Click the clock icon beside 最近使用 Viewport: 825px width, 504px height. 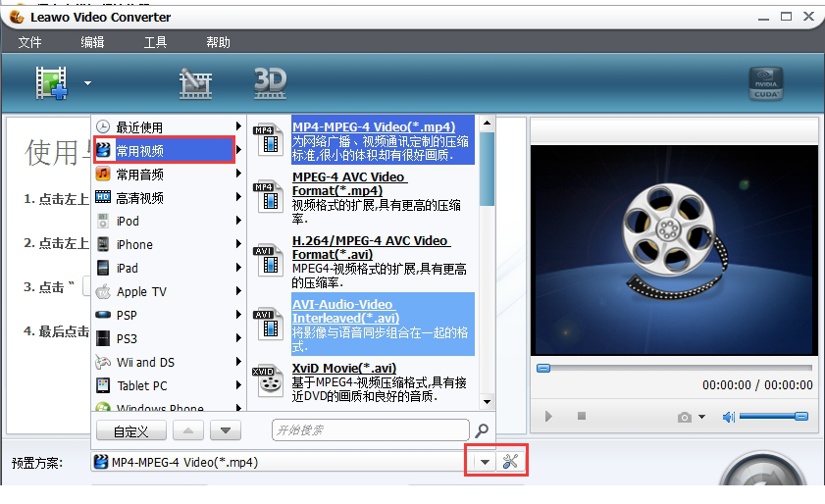[x=103, y=126]
